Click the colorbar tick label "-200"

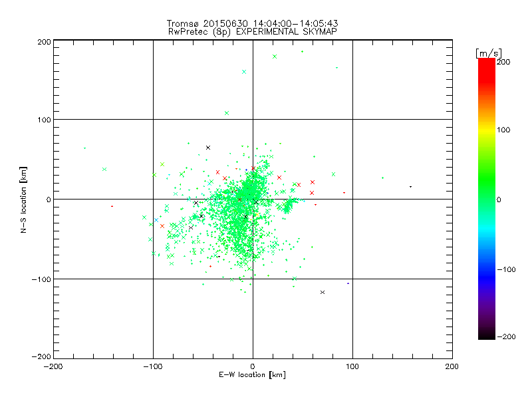coord(506,336)
